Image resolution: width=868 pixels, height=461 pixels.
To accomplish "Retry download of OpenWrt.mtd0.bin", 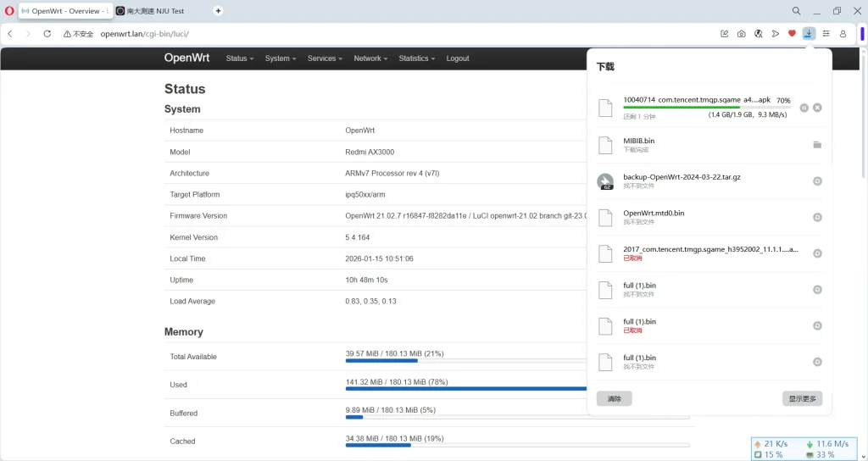I will [817, 217].
